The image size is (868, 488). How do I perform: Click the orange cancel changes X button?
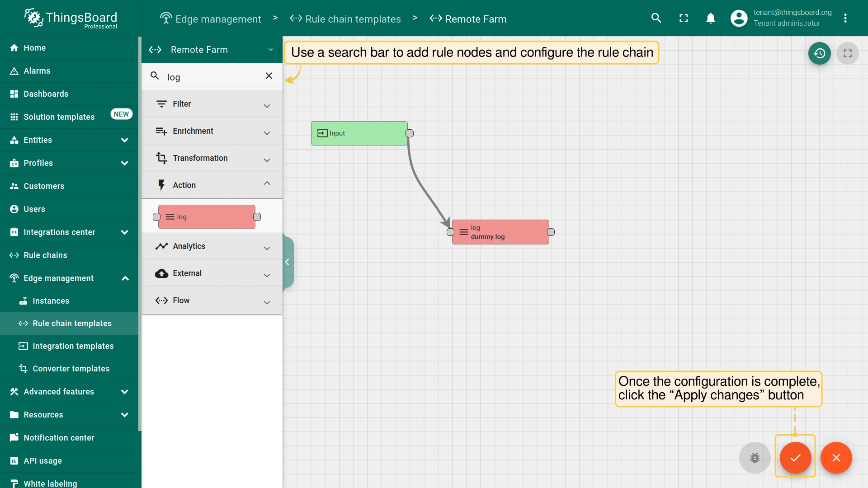point(836,458)
